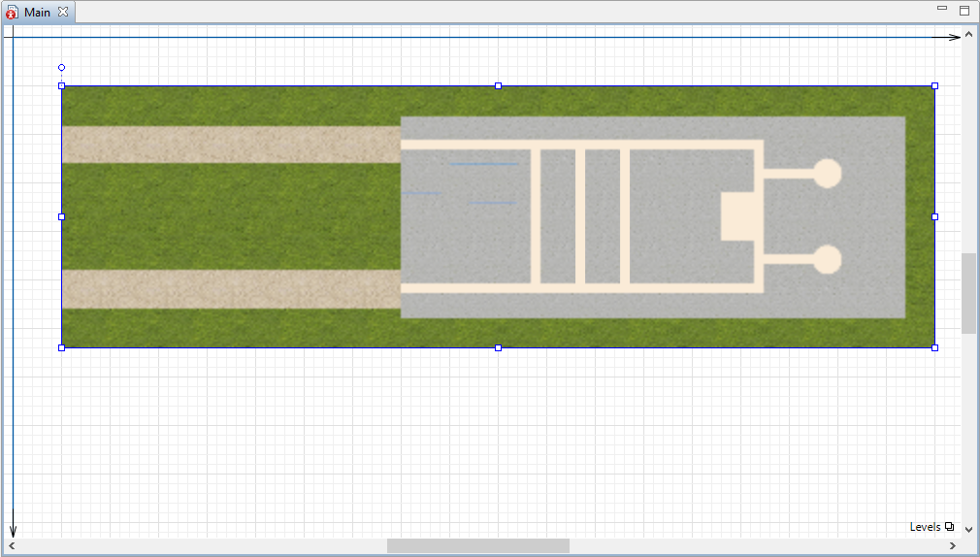The width and height of the screenshot is (980, 557).
Task: Click the horizontal scrollbar left arrow
Action: [12, 545]
